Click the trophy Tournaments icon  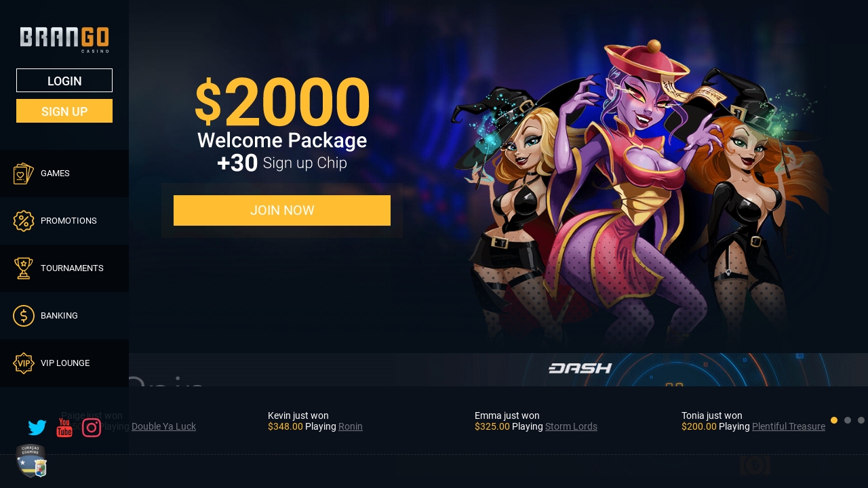pos(24,268)
